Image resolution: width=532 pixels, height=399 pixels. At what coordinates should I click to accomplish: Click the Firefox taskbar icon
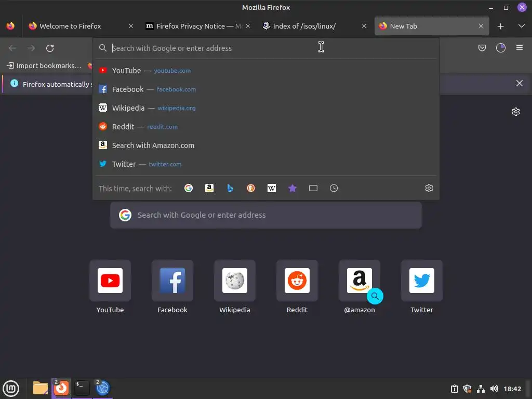click(61, 388)
